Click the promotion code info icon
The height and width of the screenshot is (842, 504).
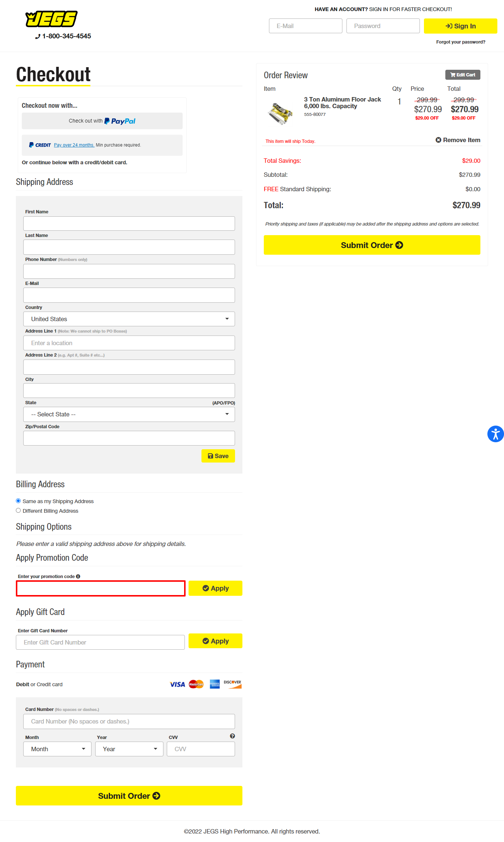[78, 576]
